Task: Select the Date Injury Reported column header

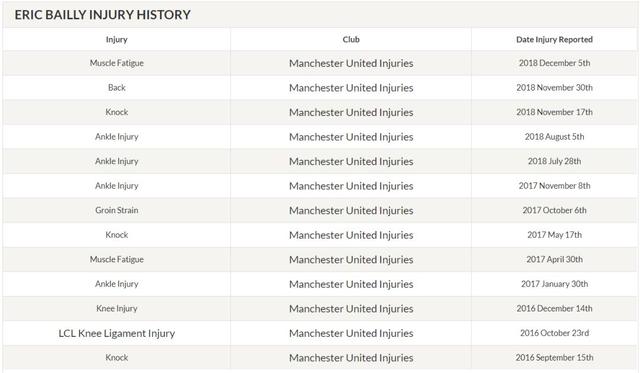Action: click(x=554, y=40)
